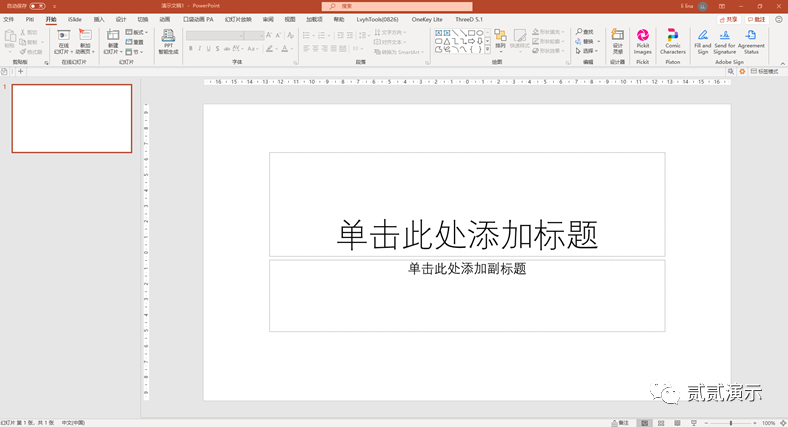
Task: Switch to slide sorter view
Action: point(661,423)
